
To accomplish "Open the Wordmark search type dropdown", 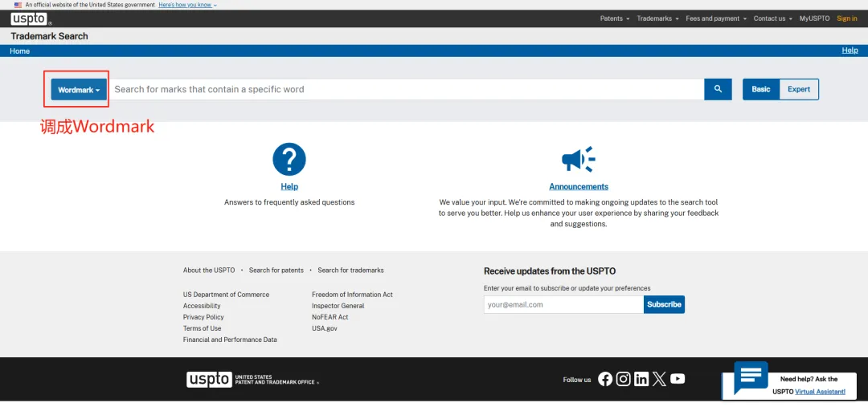I will coord(79,90).
